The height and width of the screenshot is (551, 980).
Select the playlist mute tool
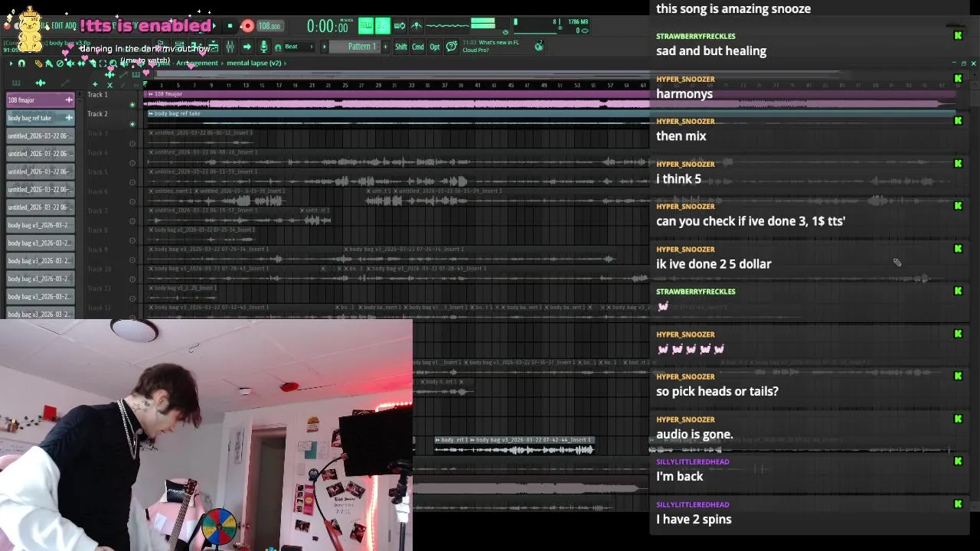click(70, 63)
